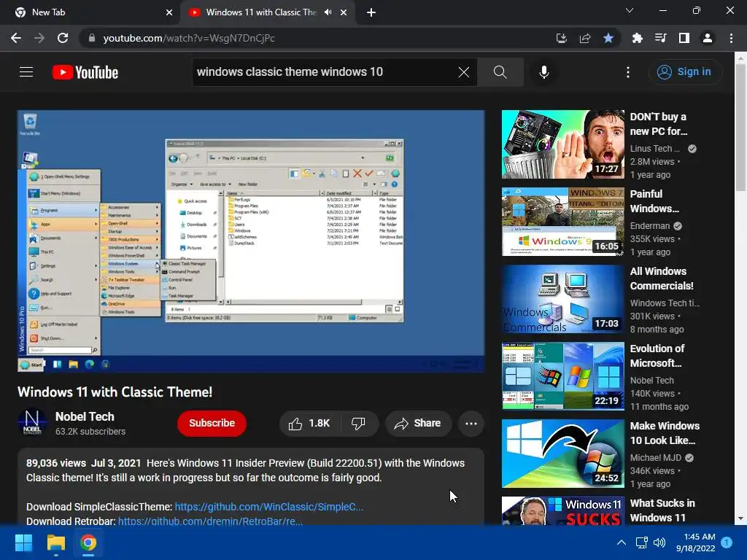Open DON'T buy a new PC thumbnail
The height and width of the screenshot is (560, 747).
coord(562,144)
